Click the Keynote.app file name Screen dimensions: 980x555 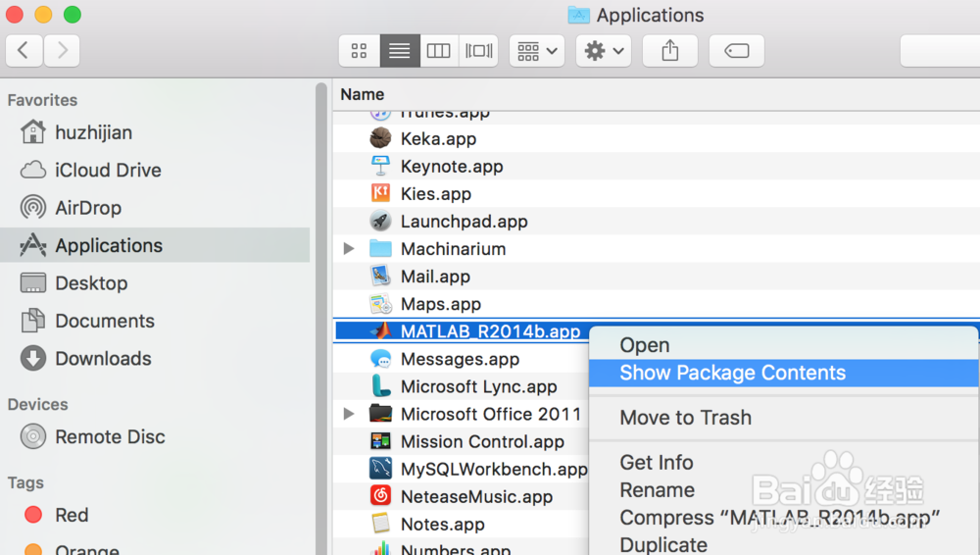[x=452, y=167]
